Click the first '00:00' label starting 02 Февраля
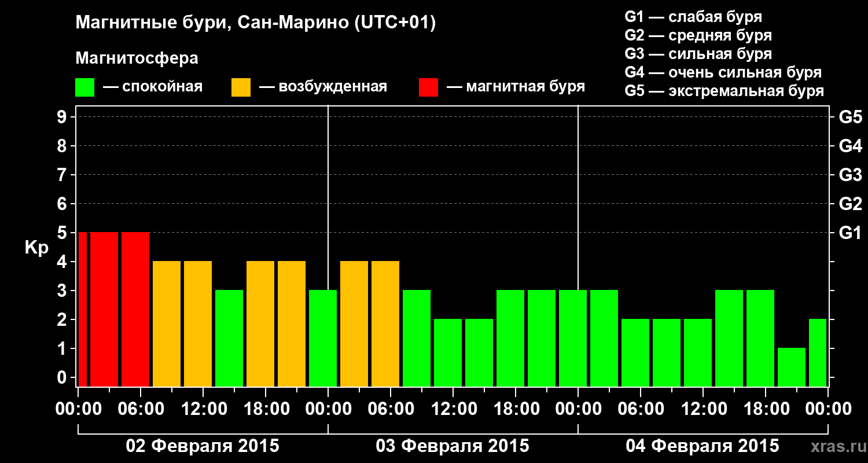 pos(78,409)
